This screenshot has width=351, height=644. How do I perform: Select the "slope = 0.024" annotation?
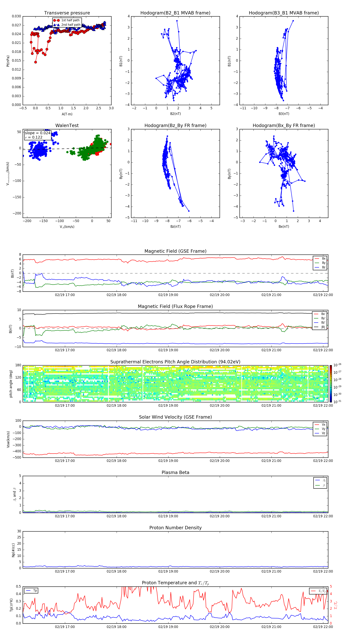[38, 133]
